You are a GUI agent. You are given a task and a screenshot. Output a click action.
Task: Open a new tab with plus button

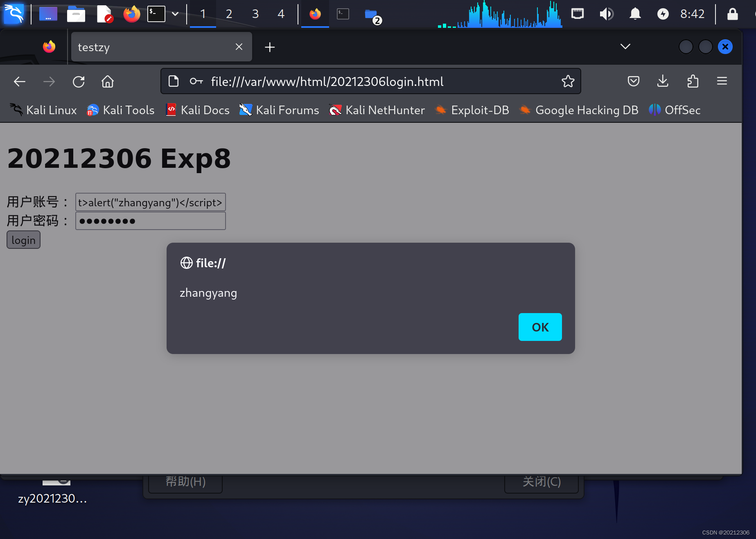point(270,47)
